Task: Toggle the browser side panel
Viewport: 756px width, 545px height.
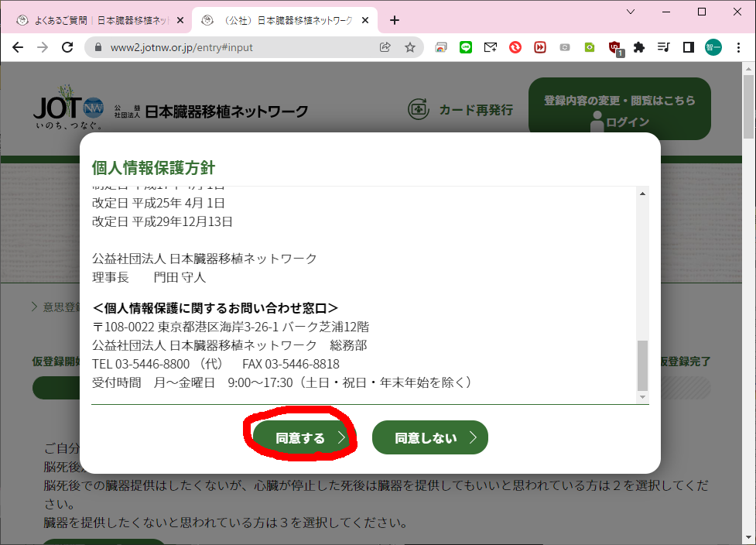Action: [x=688, y=47]
